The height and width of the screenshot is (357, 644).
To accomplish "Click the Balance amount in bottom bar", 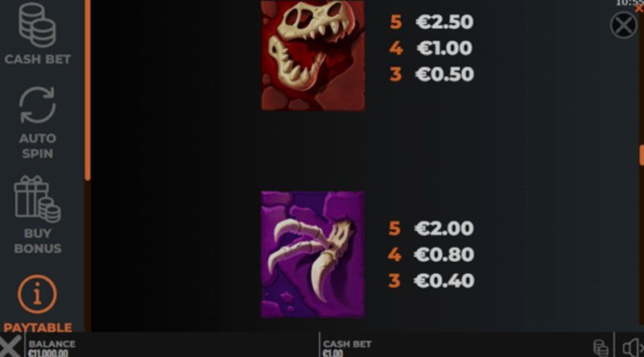I will click(48, 353).
